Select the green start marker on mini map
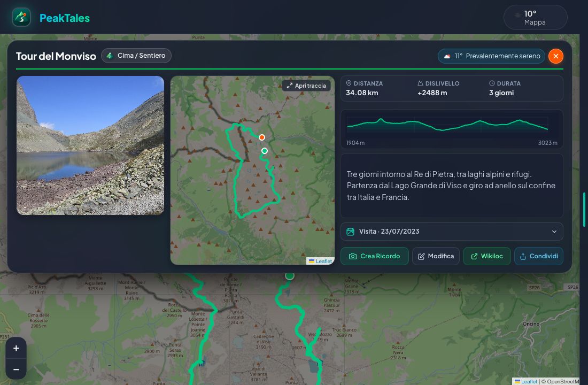The height and width of the screenshot is (385, 588). (265, 151)
